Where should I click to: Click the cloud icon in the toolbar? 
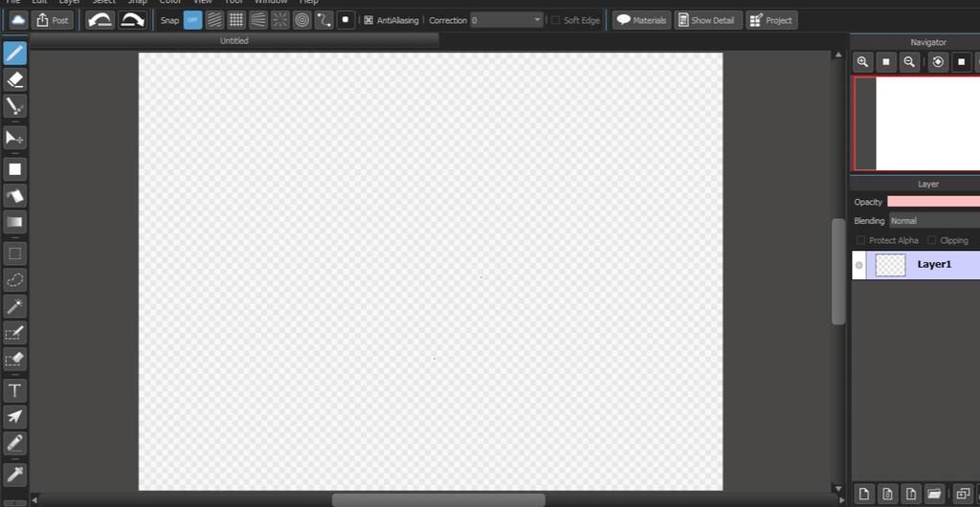[19, 20]
